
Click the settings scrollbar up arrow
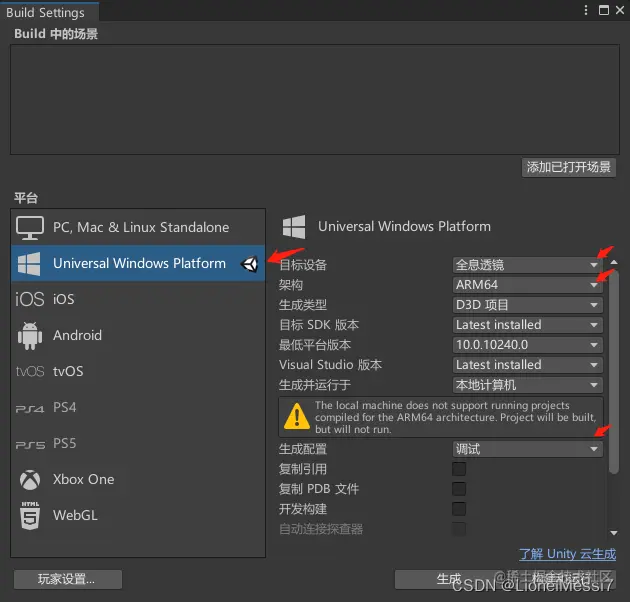click(614, 262)
